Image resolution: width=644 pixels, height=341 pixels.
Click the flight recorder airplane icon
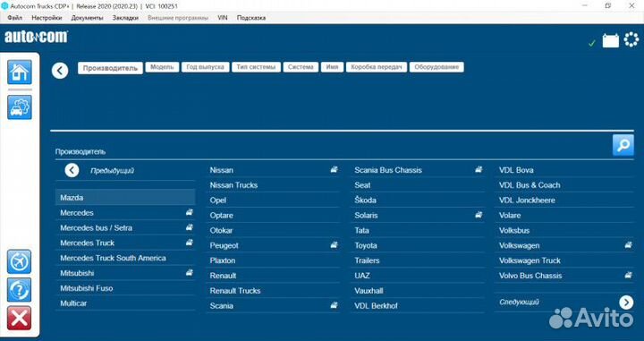point(19,261)
